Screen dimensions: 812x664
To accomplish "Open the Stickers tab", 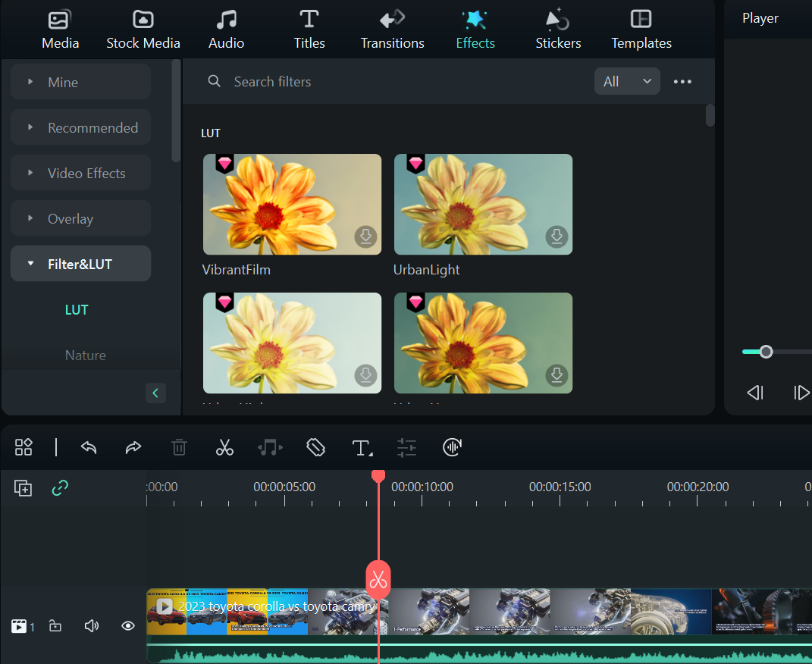I will click(558, 30).
